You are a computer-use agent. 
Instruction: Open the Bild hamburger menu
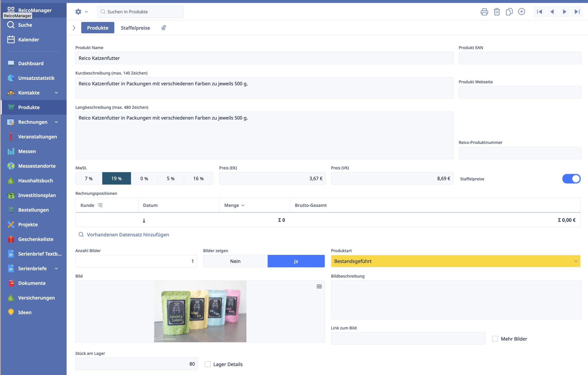click(x=319, y=286)
